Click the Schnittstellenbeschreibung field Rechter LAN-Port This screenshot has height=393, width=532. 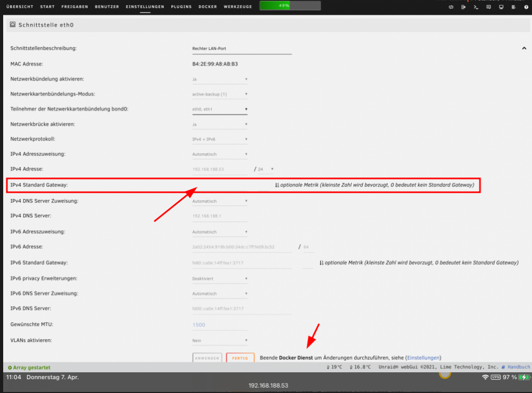(x=242, y=48)
